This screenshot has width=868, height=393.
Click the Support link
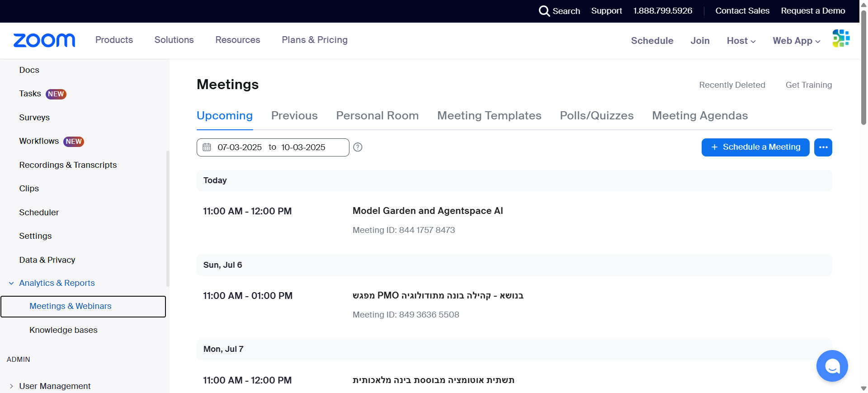(606, 11)
